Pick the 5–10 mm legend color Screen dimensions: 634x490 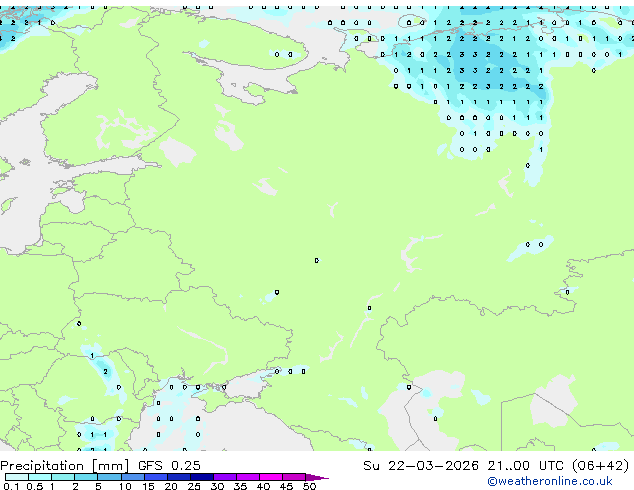pos(109,477)
